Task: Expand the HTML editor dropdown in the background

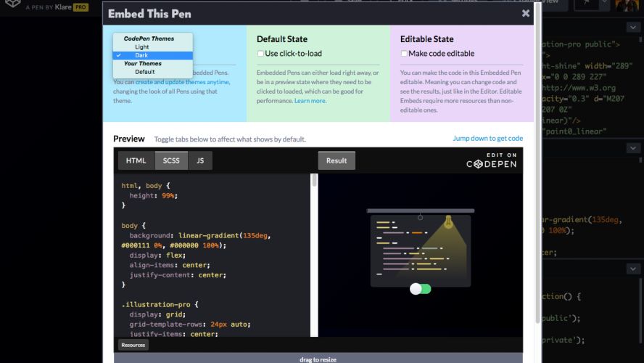Action: tap(632, 27)
